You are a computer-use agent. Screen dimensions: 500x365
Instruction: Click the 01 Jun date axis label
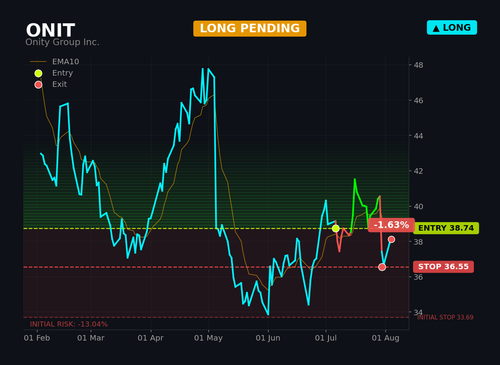tap(268, 338)
